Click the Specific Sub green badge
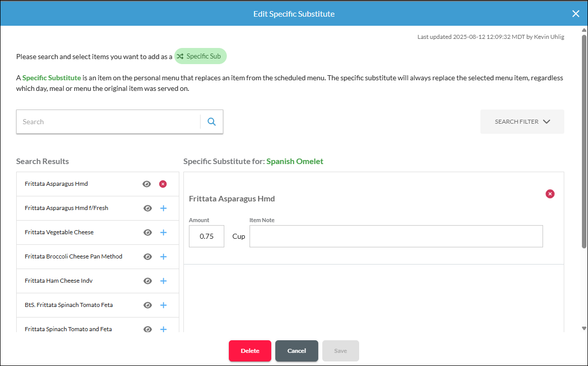The height and width of the screenshot is (366, 588). coord(201,56)
